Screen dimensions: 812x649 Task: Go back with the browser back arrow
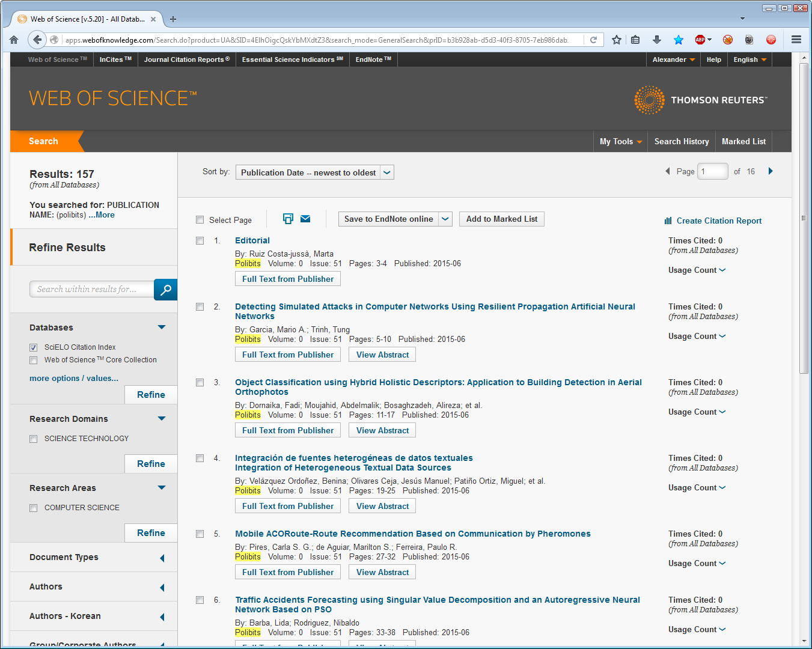(37, 40)
